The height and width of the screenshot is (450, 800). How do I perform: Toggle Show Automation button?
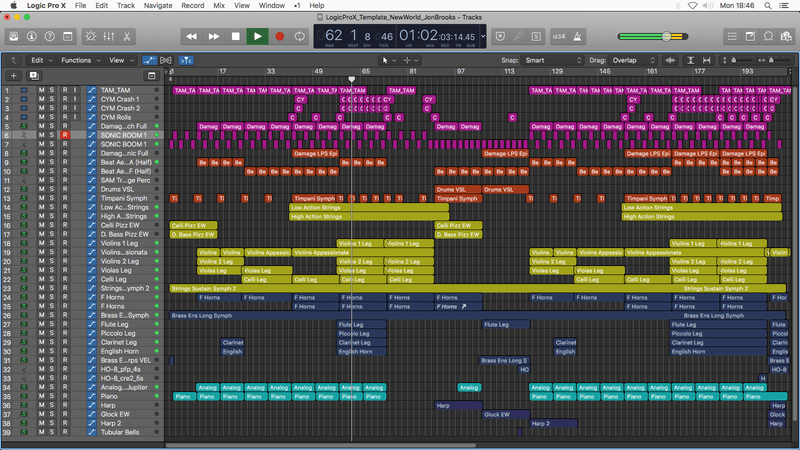point(149,60)
